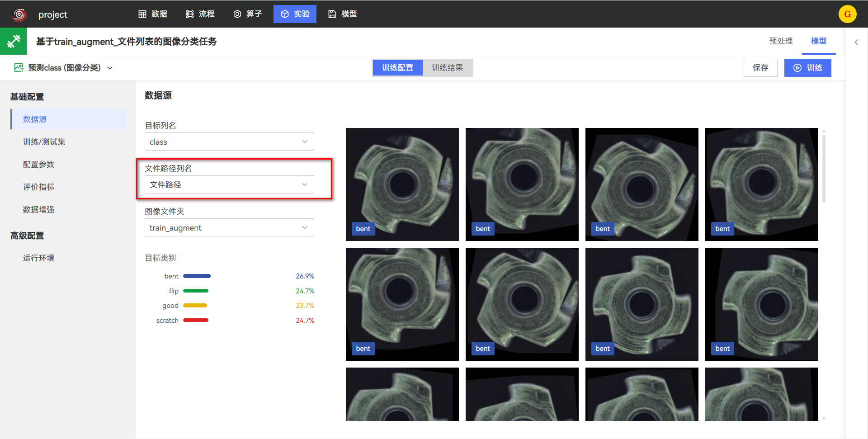Click the green experiment task icon
This screenshot has height=439, width=868.
tap(14, 41)
